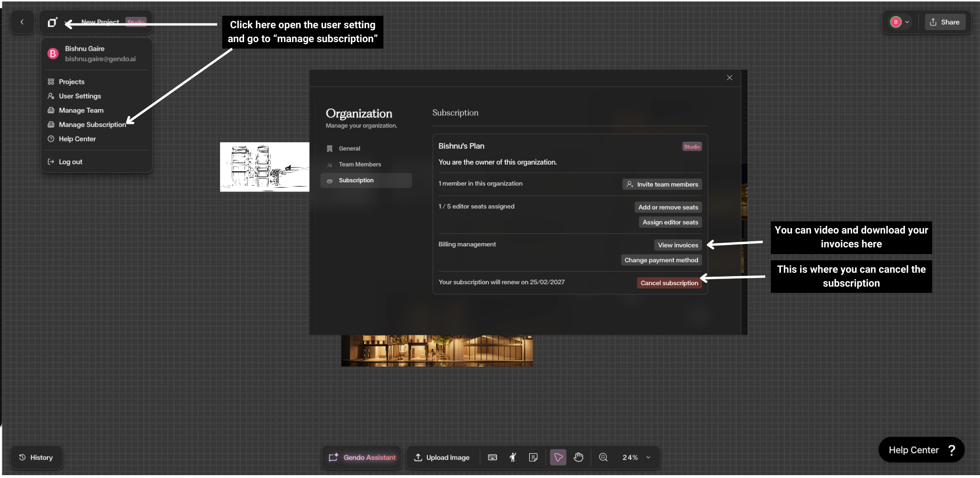Select Manage Subscription from the user menu
Screen dimensions: 980x478
(92, 124)
